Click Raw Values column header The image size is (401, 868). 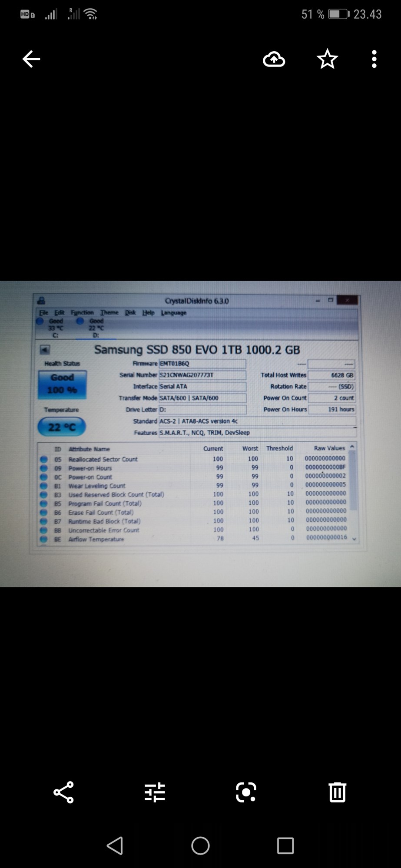tap(329, 448)
